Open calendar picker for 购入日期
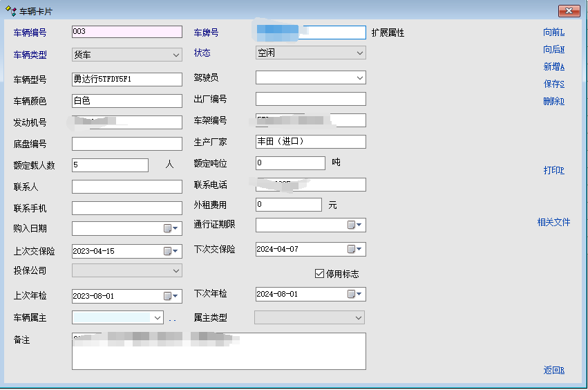Screen dimensions: 588x390 pyautogui.click(x=171, y=228)
